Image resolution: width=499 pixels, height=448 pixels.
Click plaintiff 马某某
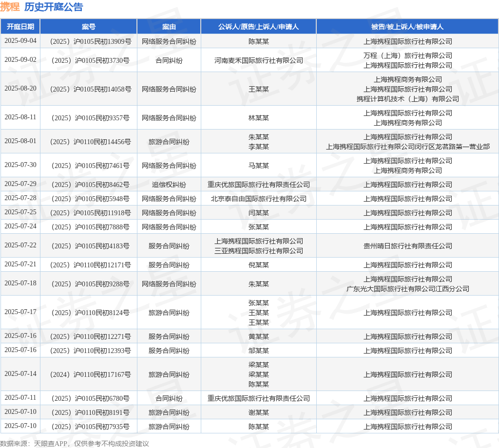point(258,166)
